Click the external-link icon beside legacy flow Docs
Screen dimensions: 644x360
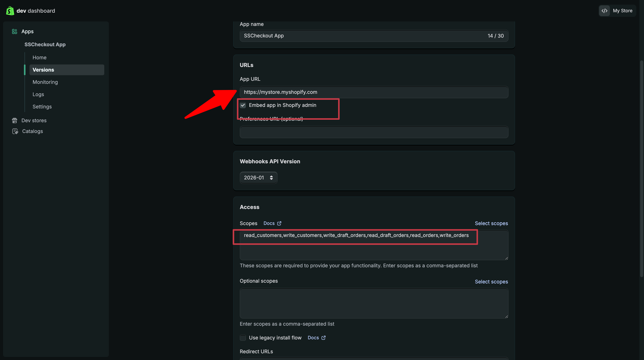click(323, 338)
